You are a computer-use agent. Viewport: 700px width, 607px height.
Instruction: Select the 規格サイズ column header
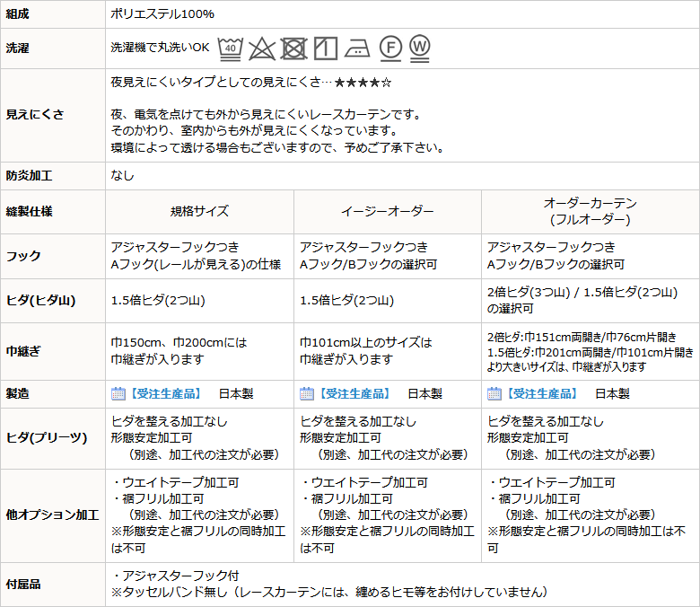pos(199,211)
